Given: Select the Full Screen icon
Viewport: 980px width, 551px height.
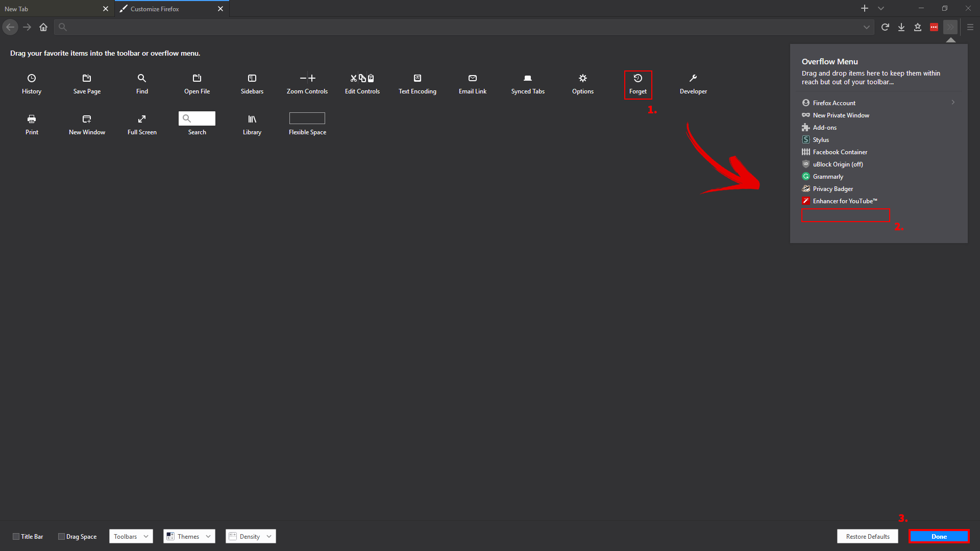Looking at the screenshot, I should [x=142, y=119].
